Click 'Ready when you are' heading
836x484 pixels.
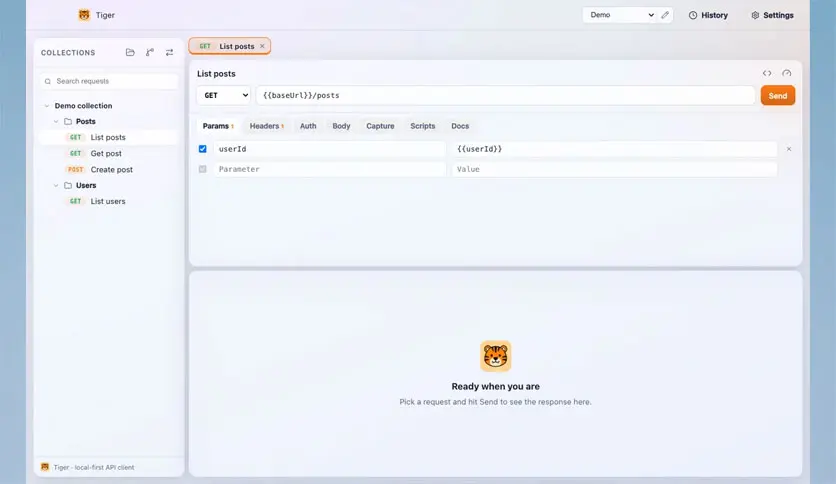(x=495, y=386)
